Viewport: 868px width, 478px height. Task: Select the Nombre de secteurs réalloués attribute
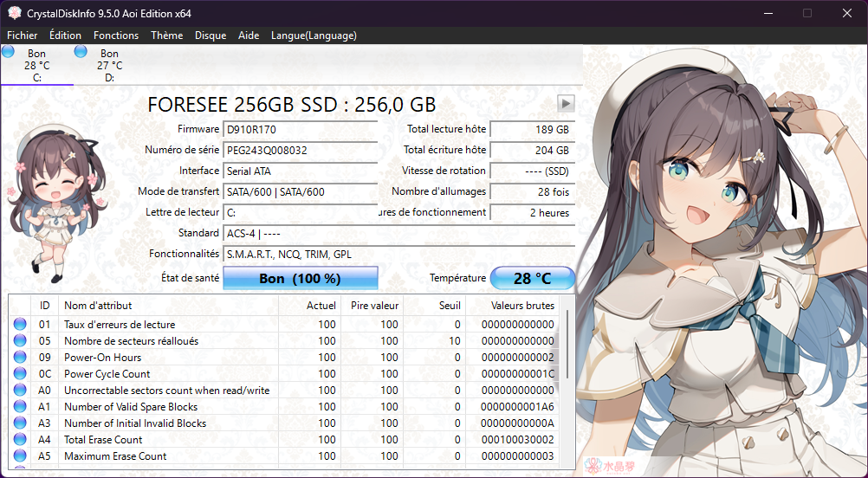click(x=131, y=341)
